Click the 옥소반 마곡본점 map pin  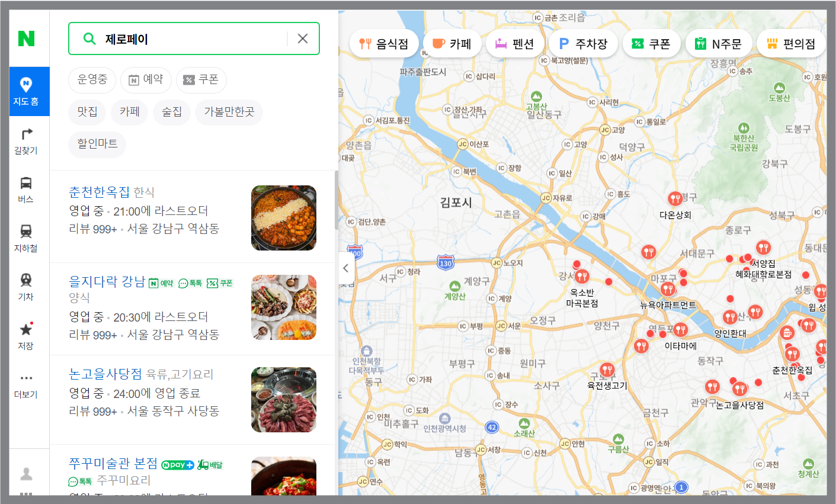[x=582, y=277]
